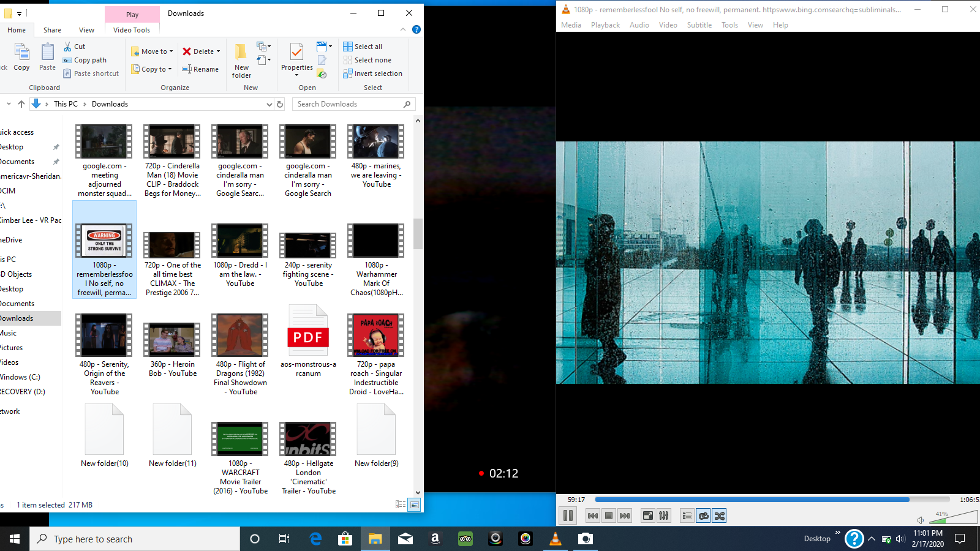Switch to the Share ribbon tab
This screenshot has width=980, height=551.
51,29
